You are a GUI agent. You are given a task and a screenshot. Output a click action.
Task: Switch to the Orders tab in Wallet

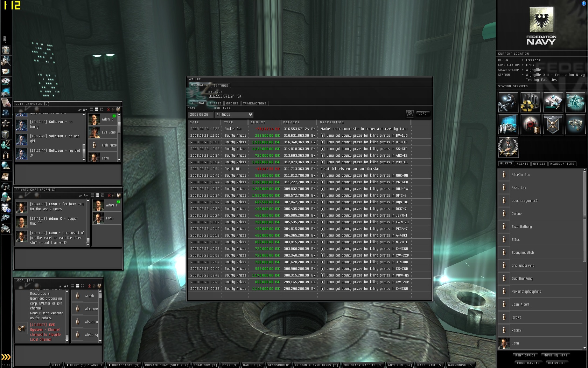click(x=232, y=103)
